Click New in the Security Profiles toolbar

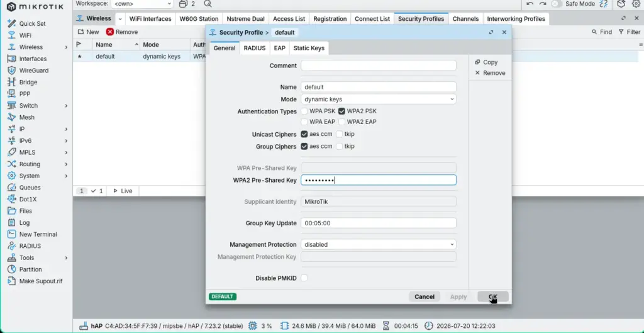pyautogui.click(x=88, y=31)
